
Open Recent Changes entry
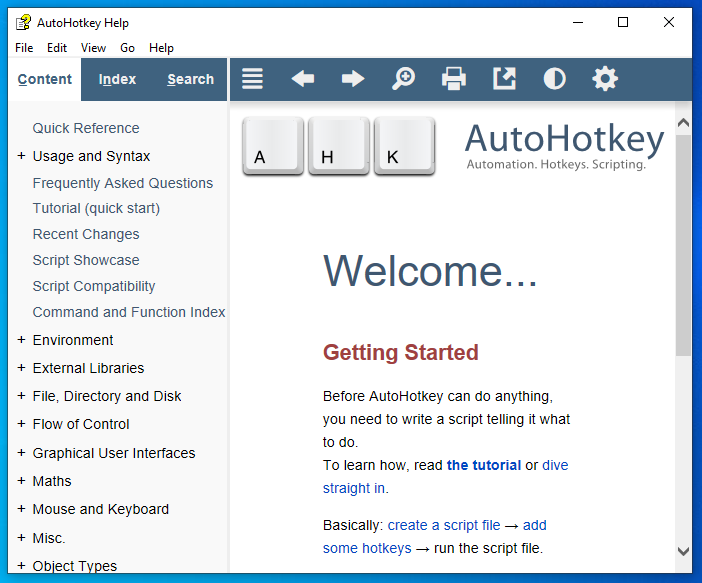(86, 234)
